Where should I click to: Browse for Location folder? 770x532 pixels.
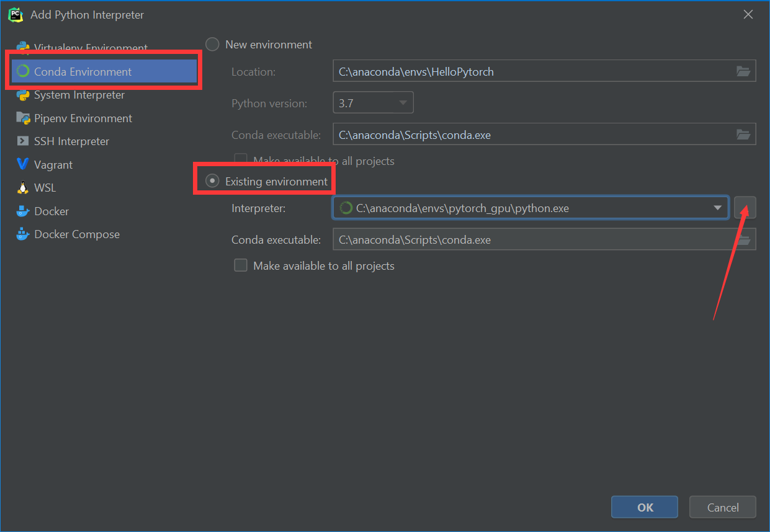click(x=743, y=71)
